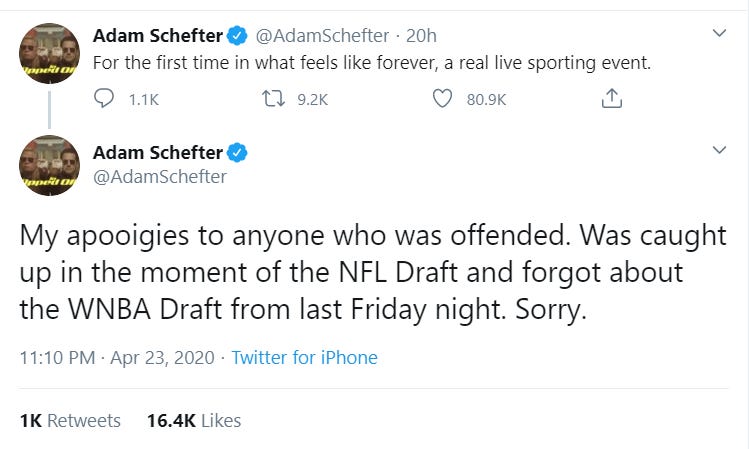Click the 20h timestamp on first tweet
The height and width of the screenshot is (449, 749).
point(421,36)
